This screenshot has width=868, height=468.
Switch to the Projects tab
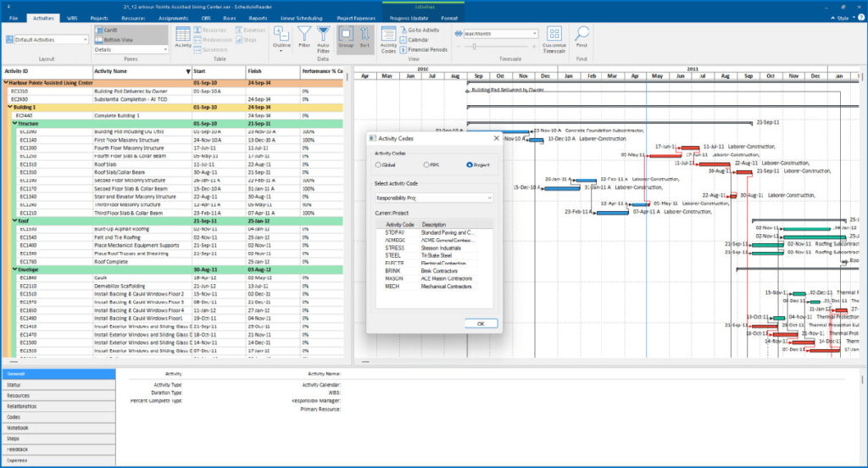point(99,19)
